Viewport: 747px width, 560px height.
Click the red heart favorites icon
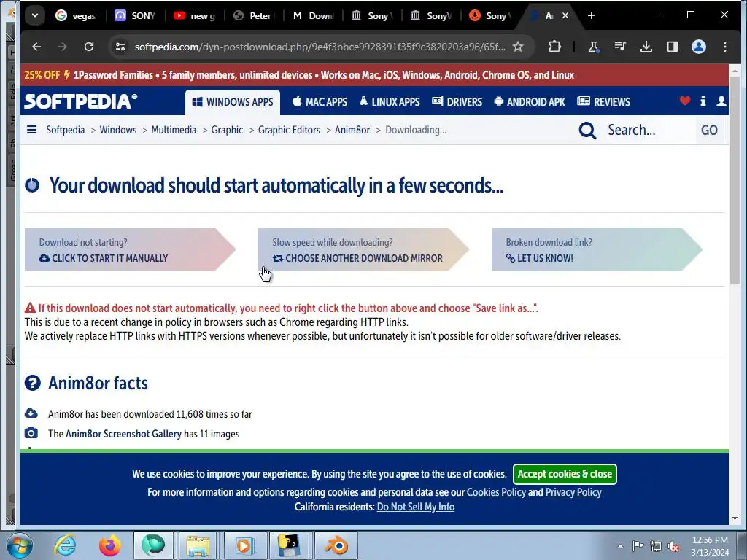(x=684, y=101)
